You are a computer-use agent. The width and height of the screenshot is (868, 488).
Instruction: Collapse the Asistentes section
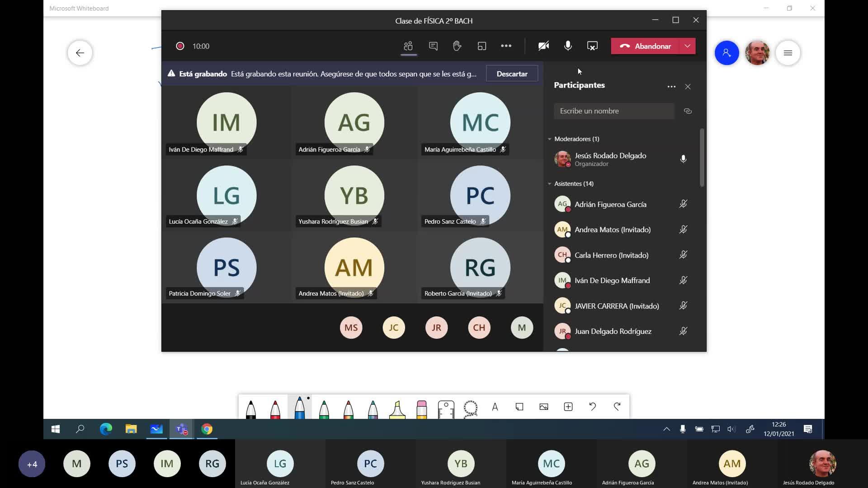coord(550,184)
